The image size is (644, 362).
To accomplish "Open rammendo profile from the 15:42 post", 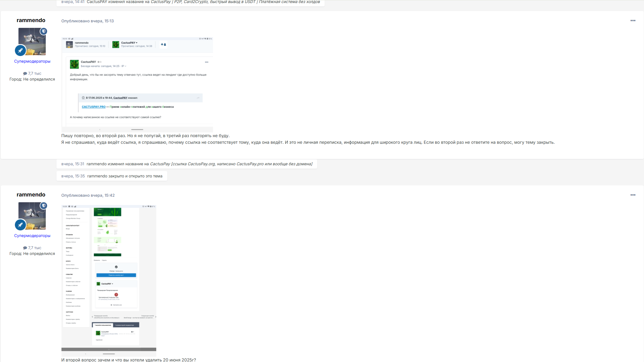I will (x=31, y=195).
